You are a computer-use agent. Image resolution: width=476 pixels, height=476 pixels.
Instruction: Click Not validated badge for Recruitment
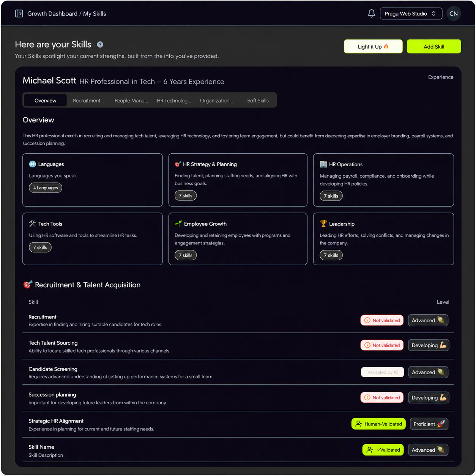(382, 320)
